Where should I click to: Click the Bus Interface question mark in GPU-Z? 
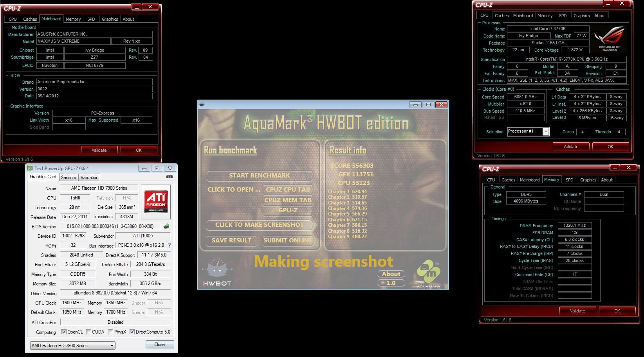(x=170, y=245)
